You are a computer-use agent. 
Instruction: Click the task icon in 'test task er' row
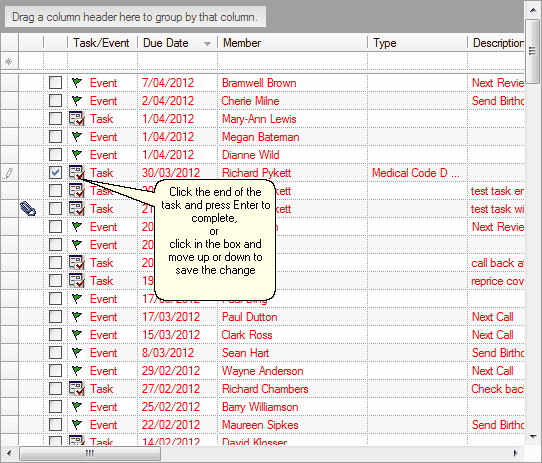77,191
